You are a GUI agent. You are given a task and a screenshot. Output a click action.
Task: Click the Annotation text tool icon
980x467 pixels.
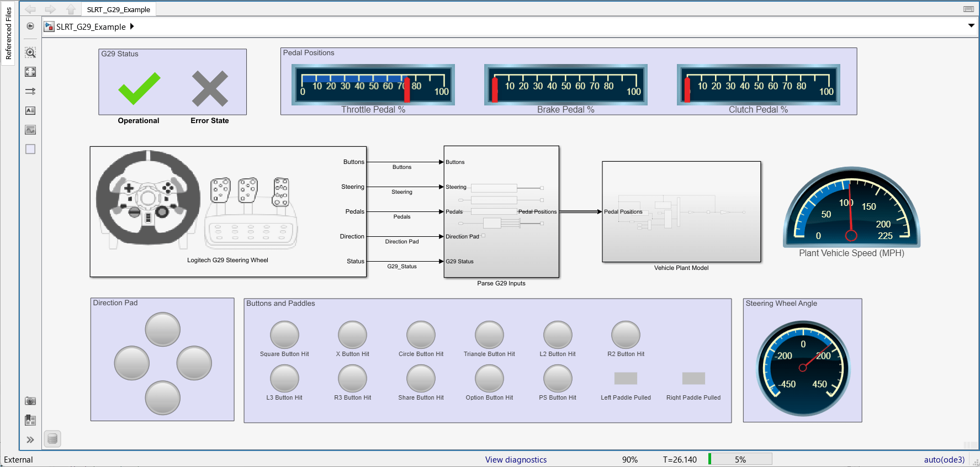click(x=30, y=110)
